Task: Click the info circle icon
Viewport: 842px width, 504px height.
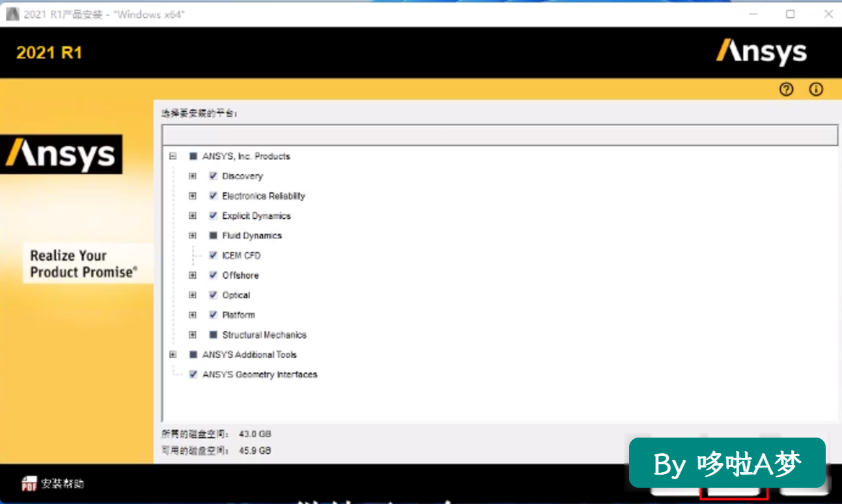Action: [x=816, y=90]
